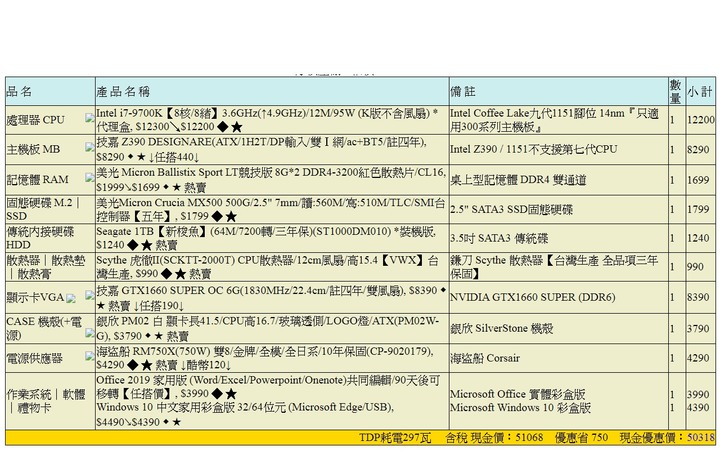Click the Office 2019 家用版 product text

269,387
